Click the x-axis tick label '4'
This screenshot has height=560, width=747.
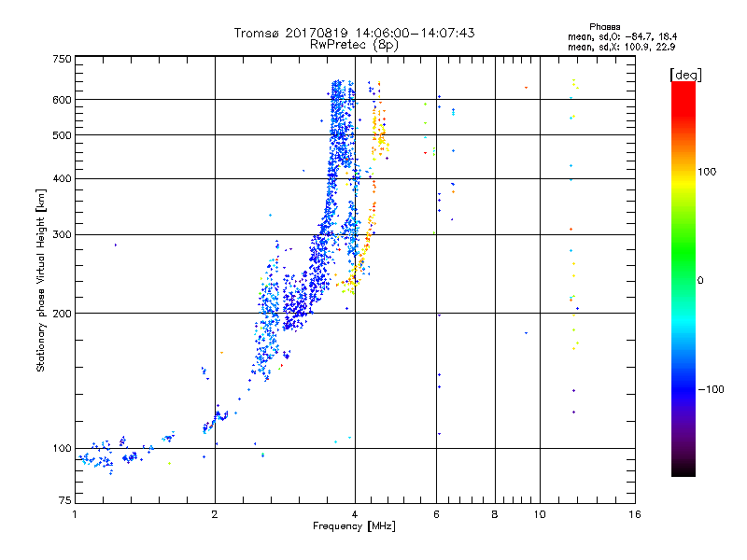click(x=355, y=514)
